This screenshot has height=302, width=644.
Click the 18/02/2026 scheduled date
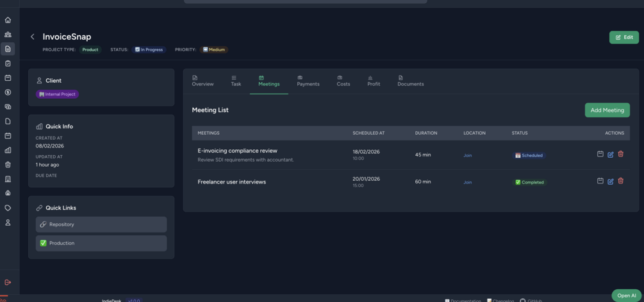coord(366,151)
